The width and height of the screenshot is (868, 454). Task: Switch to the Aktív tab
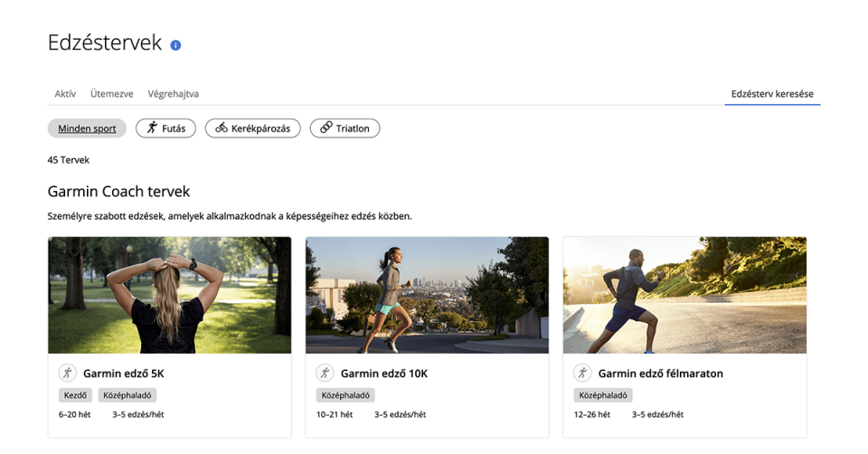[65, 93]
